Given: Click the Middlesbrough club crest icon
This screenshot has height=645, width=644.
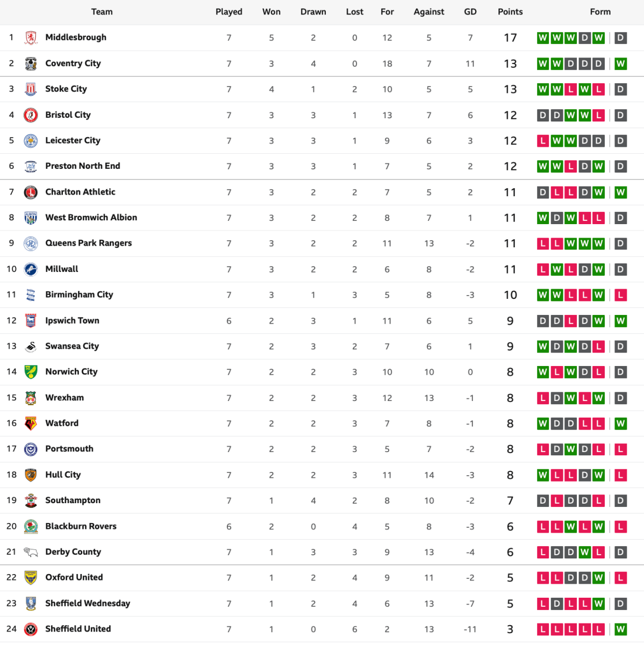Looking at the screenshot, I should pos(31,38).
